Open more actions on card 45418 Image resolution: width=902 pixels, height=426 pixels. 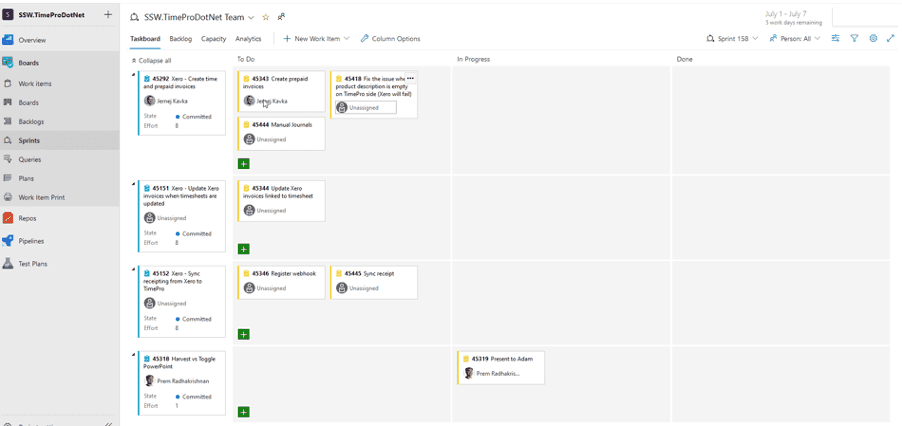(x=410, y=78)
